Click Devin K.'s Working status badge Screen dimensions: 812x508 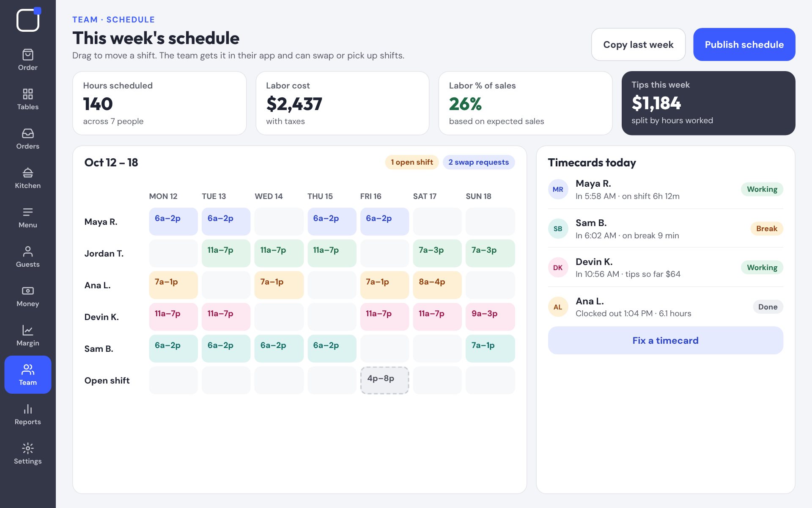pyautogui.click(x=762, y=268)
